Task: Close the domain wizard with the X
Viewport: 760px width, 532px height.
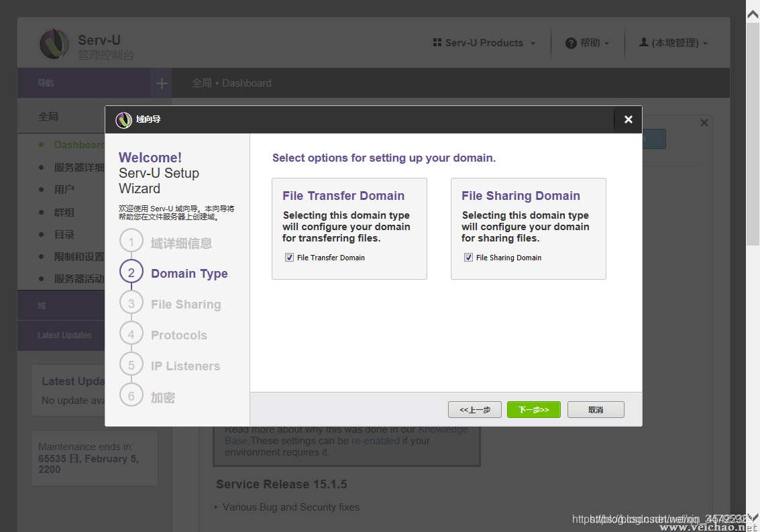Action: [x=628, y=119]
